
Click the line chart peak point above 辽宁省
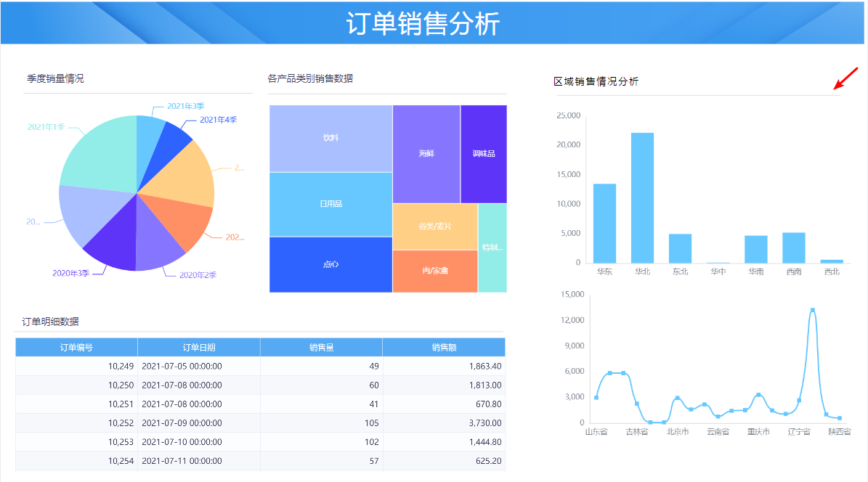(x=812, y=311)
